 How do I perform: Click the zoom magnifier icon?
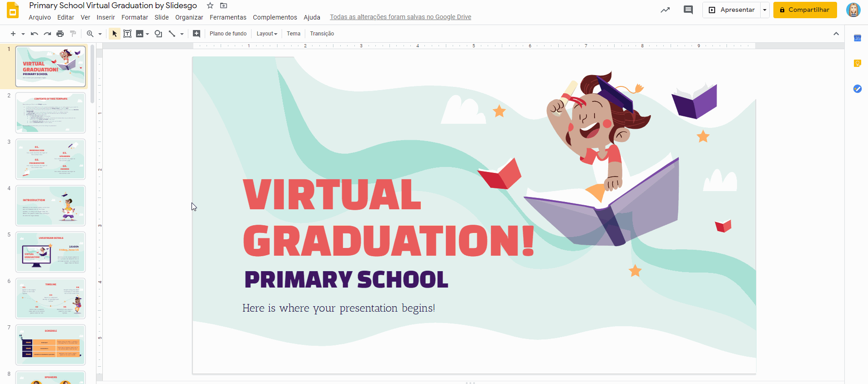coord(90,34)
